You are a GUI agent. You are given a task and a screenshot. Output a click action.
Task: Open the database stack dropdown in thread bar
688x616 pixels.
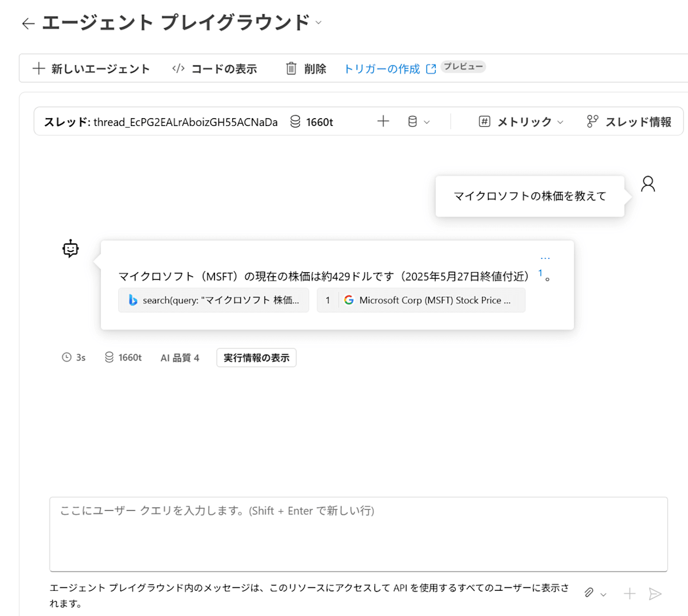(x=419, y=121)
